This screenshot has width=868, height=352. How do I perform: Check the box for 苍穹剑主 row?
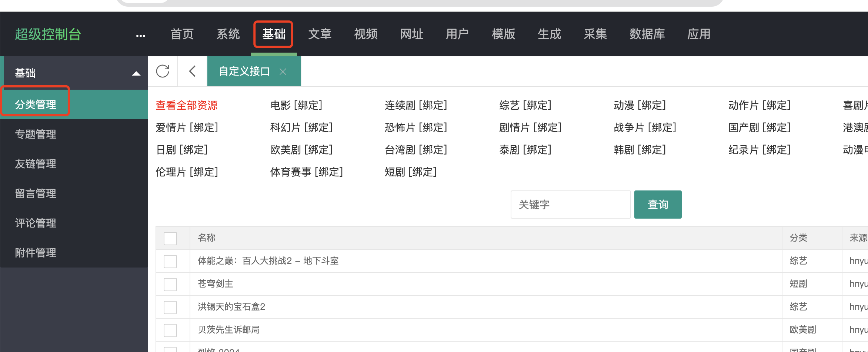[170, 284]
